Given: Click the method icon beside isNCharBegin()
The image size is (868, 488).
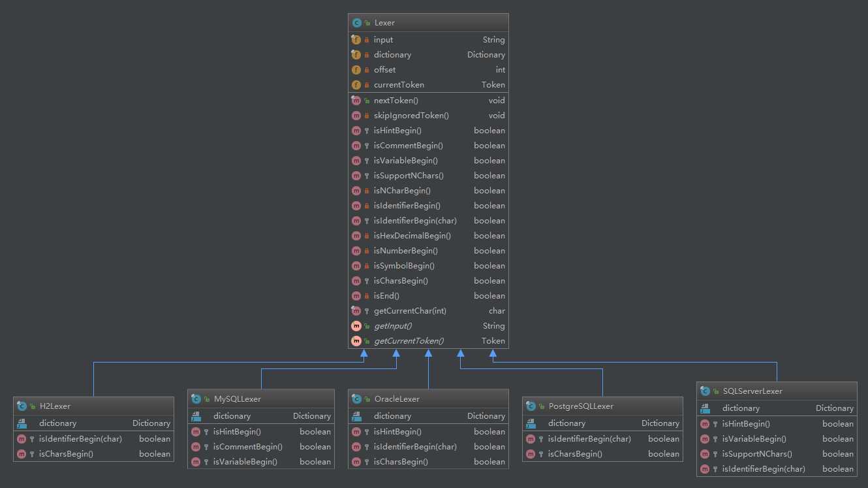Looking at the screenshot, I should [x=356, y=191].
